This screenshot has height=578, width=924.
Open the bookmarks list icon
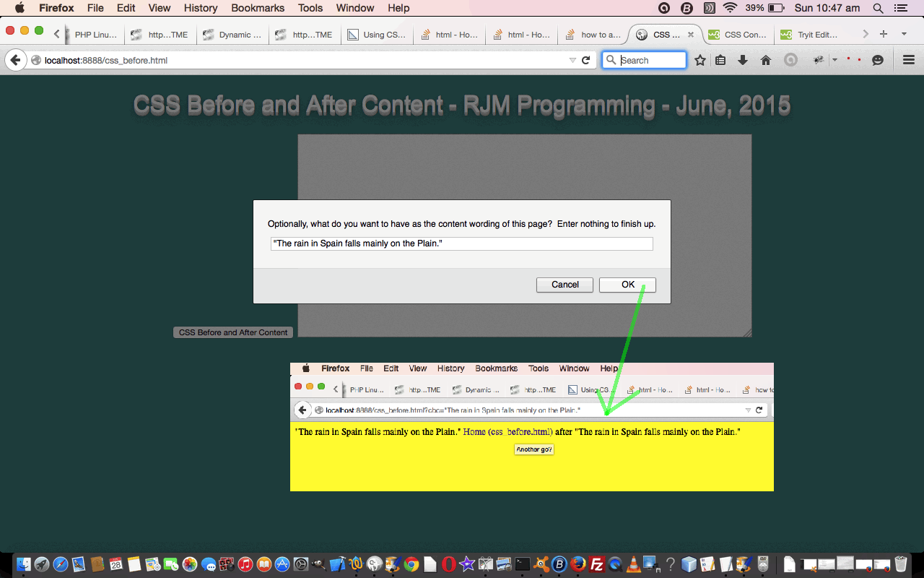tap(720, 61)
